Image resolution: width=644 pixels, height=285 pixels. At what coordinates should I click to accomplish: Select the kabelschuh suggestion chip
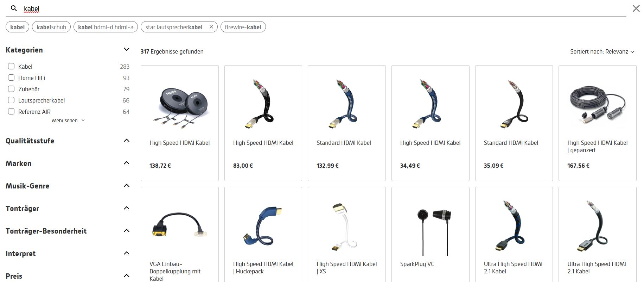tap(51, 27)
